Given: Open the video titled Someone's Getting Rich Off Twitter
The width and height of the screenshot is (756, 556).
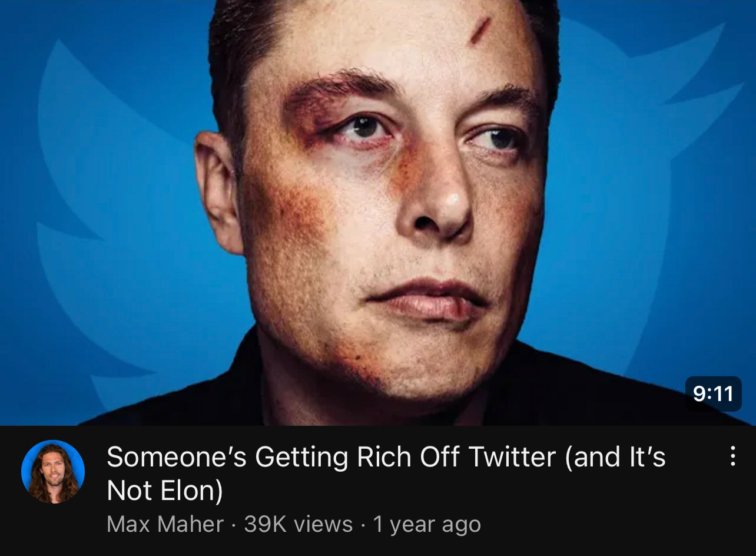Looking at the screenshot, I should pyautogui.click(x=386, y=474).
